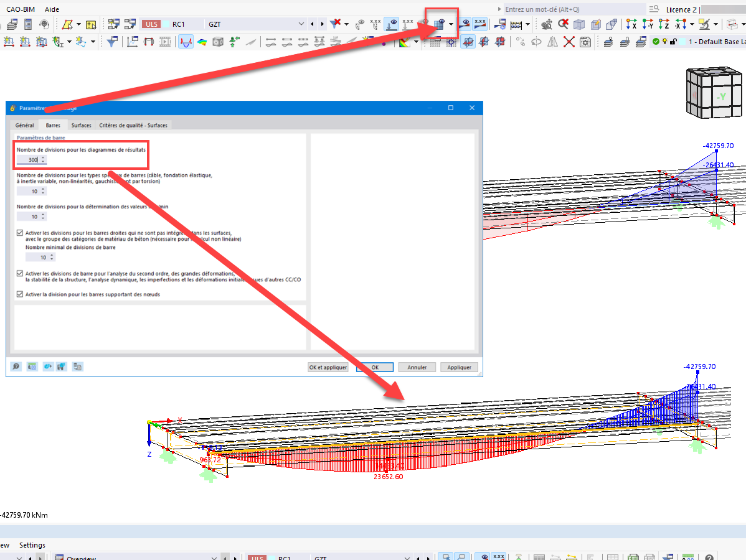This screenshot has width=746, height=560.
Task: Click the wireframe cube view icon
Action: (579, 24)
